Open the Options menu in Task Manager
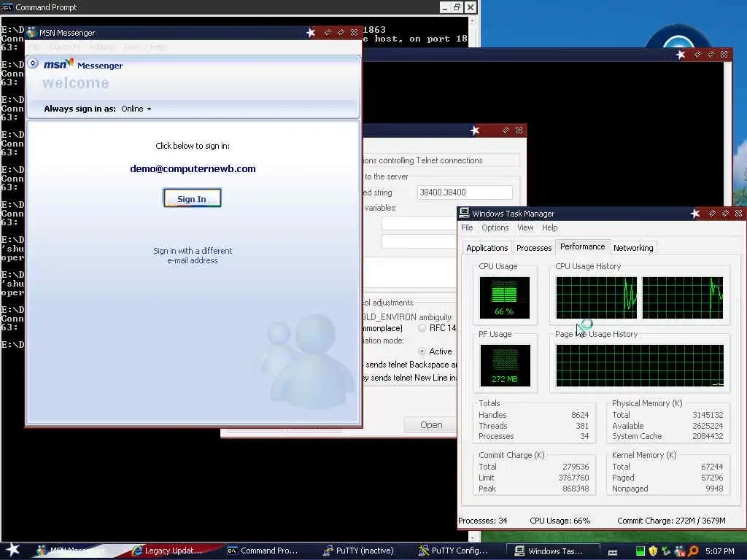Image resolution: width=747 pixels, height=560 pixels. pos(495,227)
